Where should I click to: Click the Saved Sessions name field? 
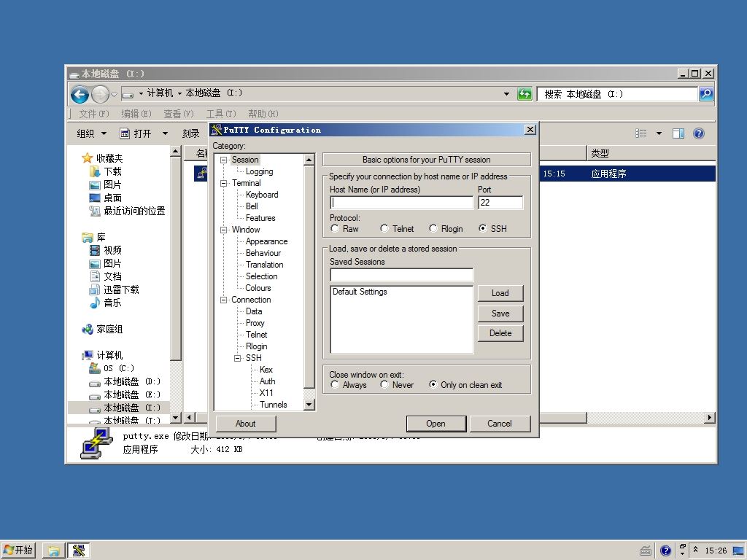(x=402, y=275)
